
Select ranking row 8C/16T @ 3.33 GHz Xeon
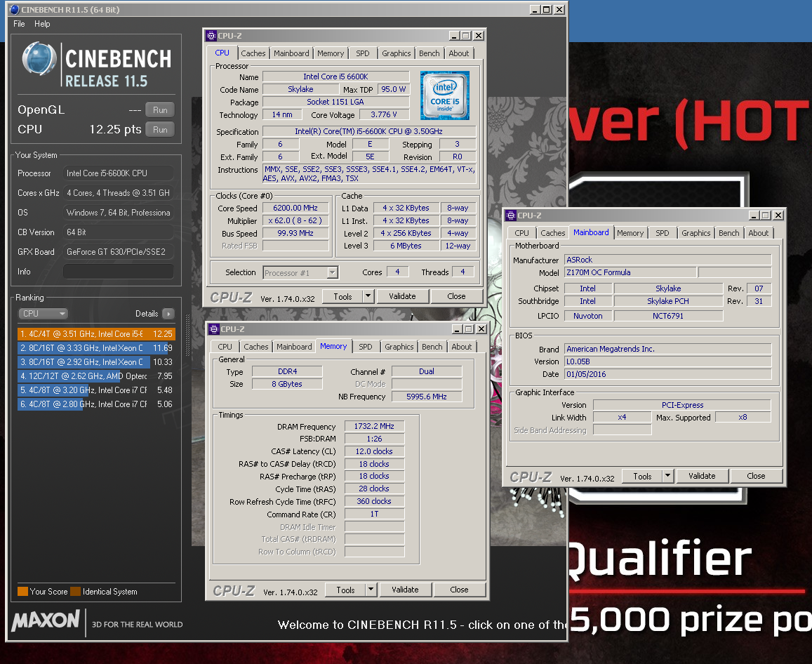[x=96, y=348]
